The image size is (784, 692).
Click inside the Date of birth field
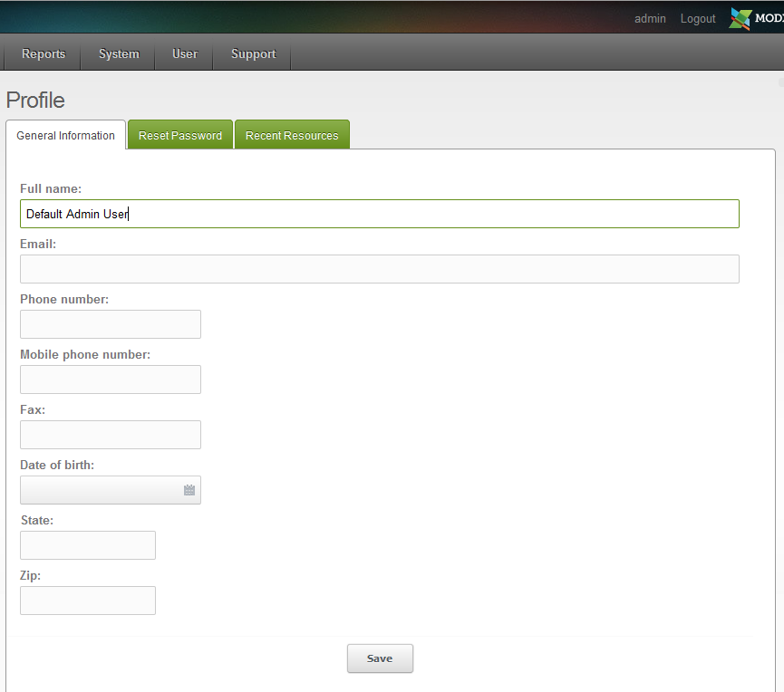100,490
